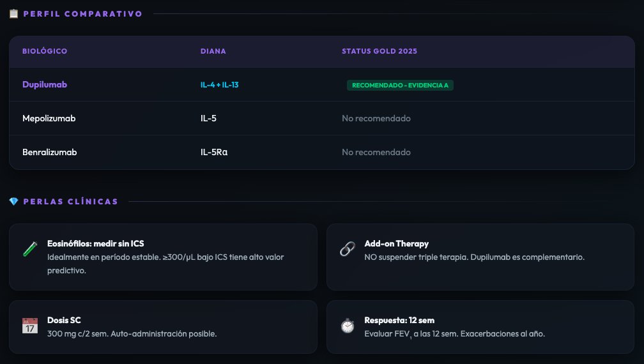
Task: Click the Evaluar FEV1 a las 12 sem text
Action: pyautogui.click(x=455, y=334)
